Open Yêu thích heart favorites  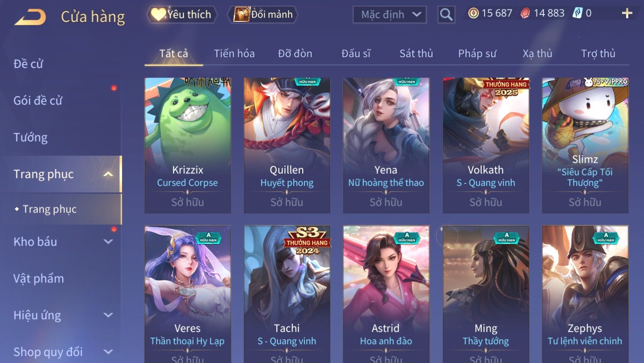182,15
